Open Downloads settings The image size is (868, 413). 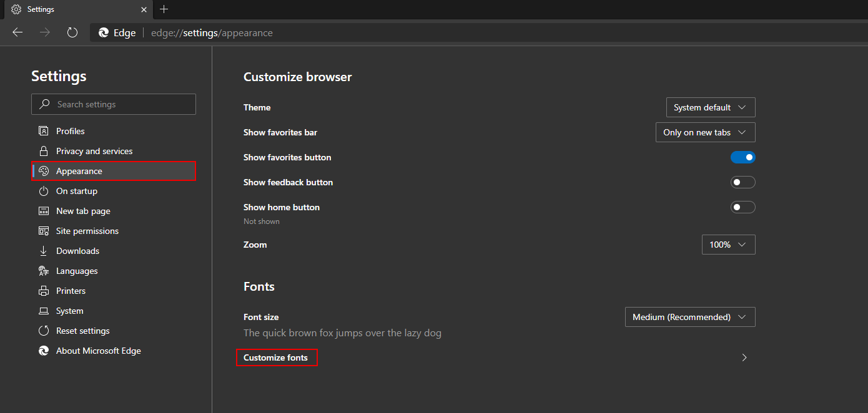[x=114, y=251]
